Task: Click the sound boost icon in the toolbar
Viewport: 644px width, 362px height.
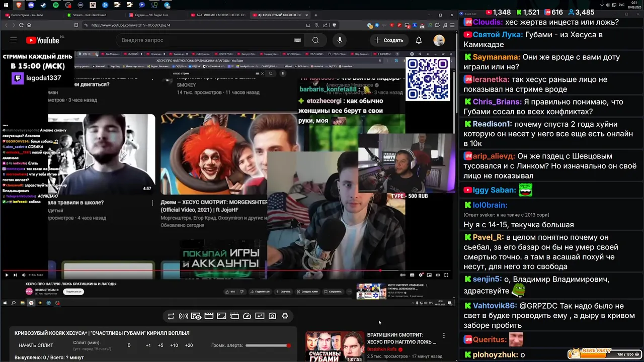Action: (184, 316)
